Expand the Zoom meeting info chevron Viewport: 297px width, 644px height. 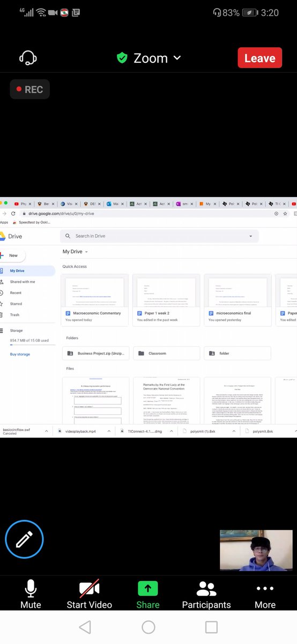coord(177,58)
